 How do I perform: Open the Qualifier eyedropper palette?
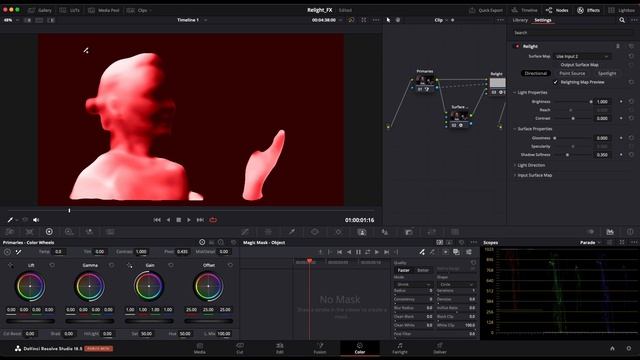point(291,232)
